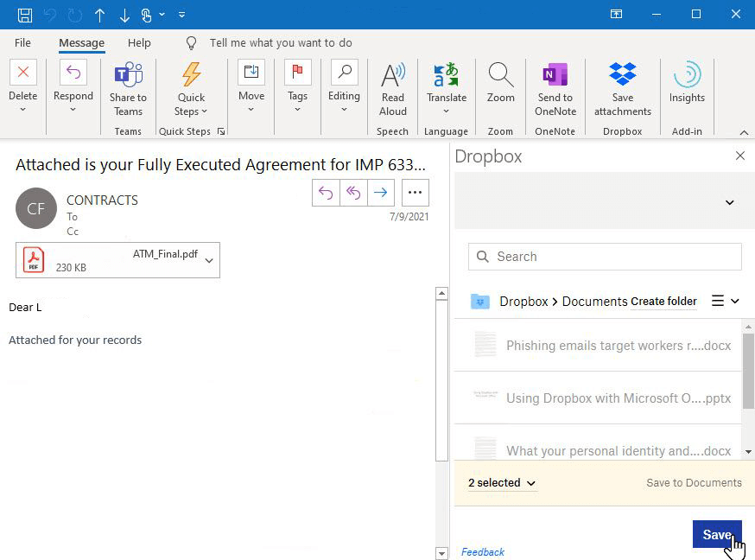
Task: Open the Dropbox list view options dropdown
Action: click(725, 301)
